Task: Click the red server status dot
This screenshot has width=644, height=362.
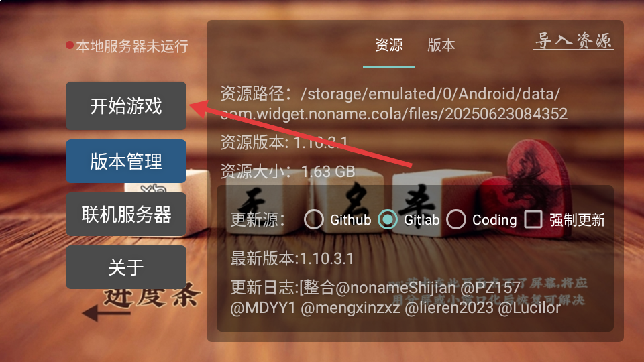Action: pyautogui.click(x=70, y=45)
